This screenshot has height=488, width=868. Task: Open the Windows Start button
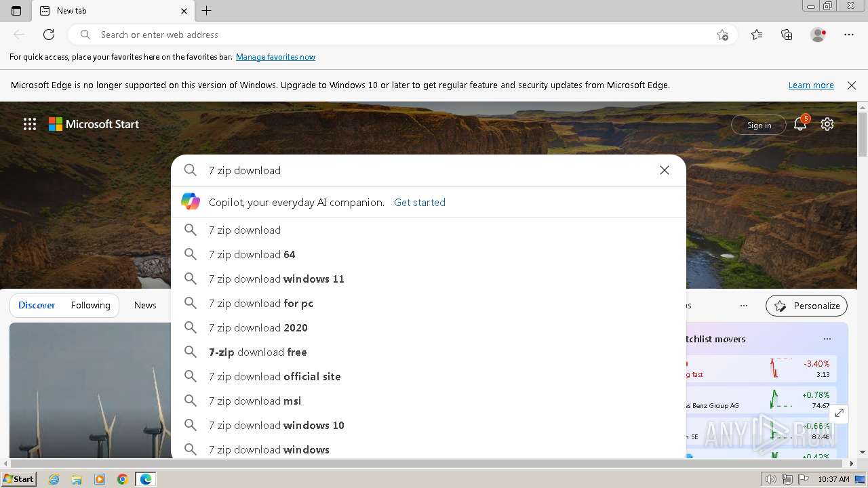coord(19,479)
